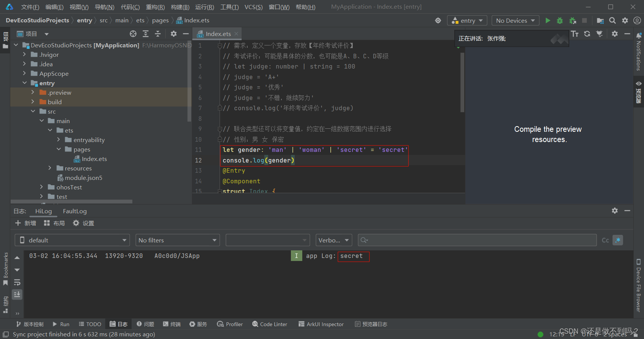This screenshot has height=339, width=644.
Task: Open the 帮助(H) menu
Action: 305,7
